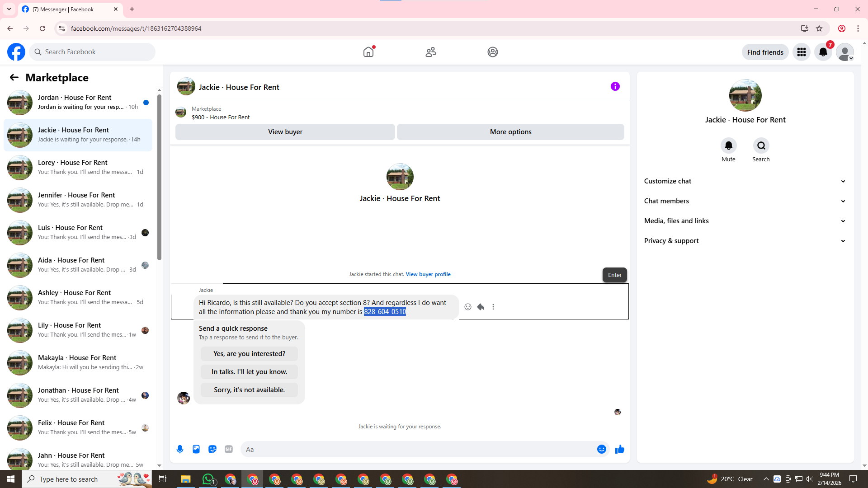Screen dimensions: 868x488
Task: Open the sticker picker icon
Action: pyautogui.click(x=212, y=449)
